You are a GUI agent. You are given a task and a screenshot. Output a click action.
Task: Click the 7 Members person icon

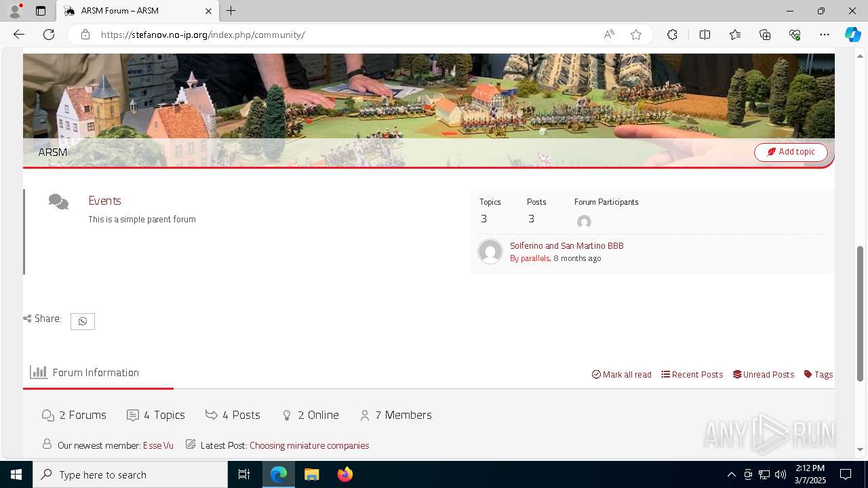click(365, 415)
